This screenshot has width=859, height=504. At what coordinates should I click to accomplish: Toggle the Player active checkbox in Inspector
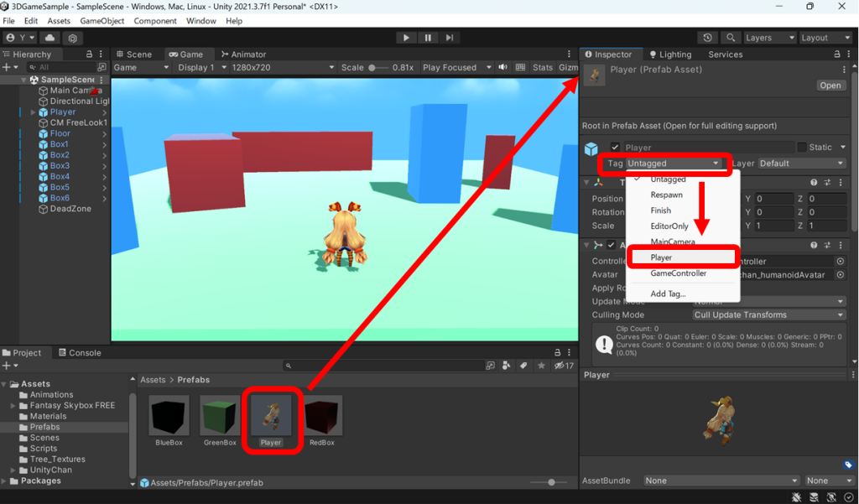[x=615, y=147]
